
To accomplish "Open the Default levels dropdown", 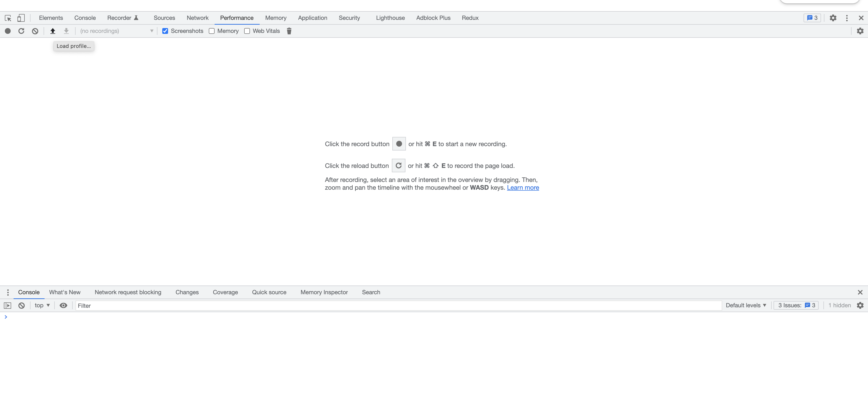I will [x=746, y=305].
